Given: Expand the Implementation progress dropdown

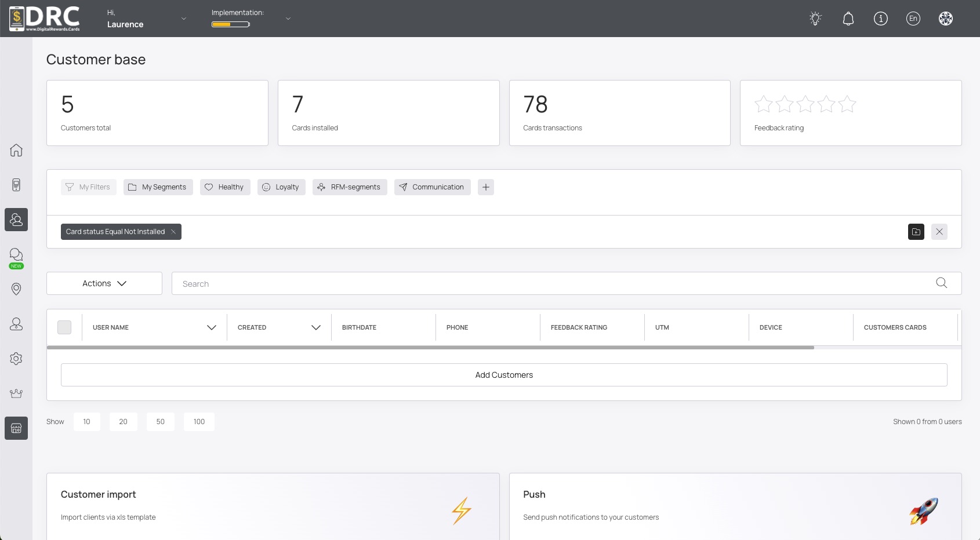Looking at the screenshot, I should (288, 19).
